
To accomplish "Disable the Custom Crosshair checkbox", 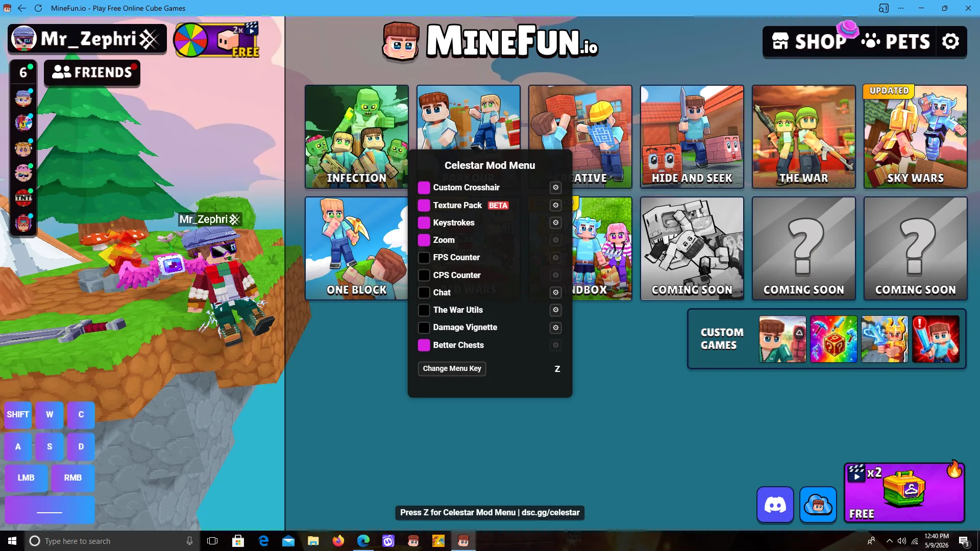I will (424, 188).
